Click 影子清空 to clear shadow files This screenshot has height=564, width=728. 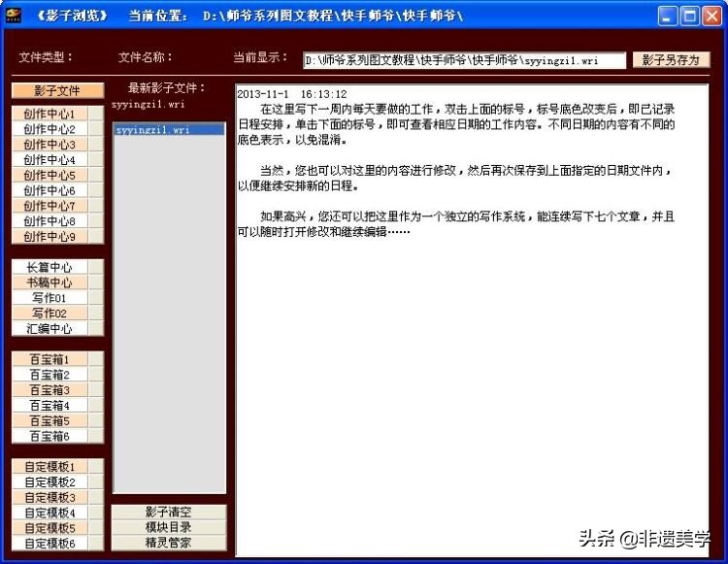[169, 512]
